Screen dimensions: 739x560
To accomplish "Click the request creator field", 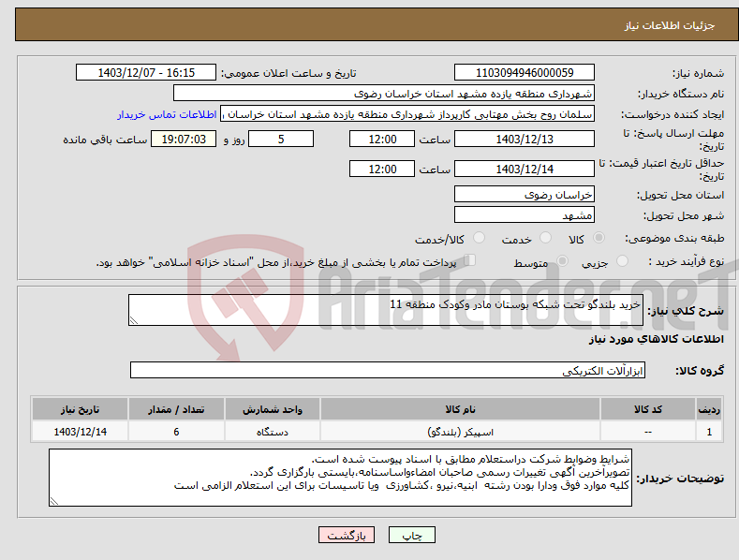I will pyautogui.click(x=407, y=114).
